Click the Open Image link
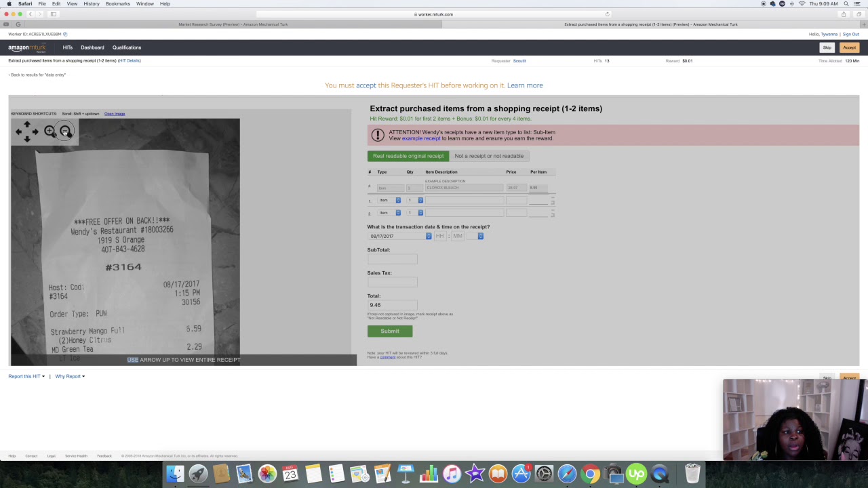 point(115,114)
